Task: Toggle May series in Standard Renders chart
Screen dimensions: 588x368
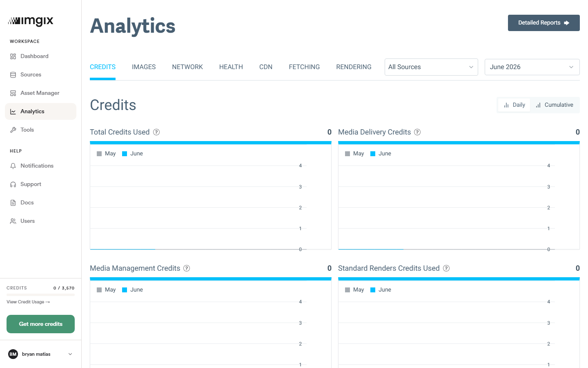Action: pyautogui.click(x=354, y=290)
